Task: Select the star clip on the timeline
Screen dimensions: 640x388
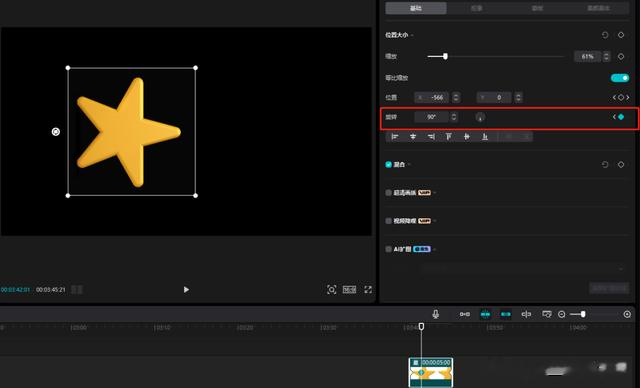Action: tap(431, 372)
